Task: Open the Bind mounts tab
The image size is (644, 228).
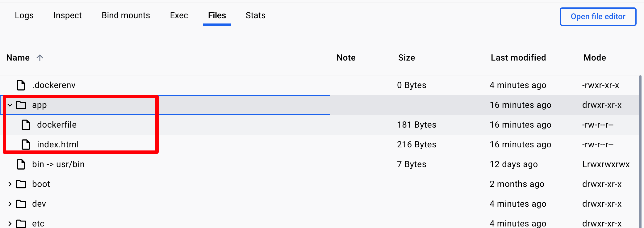Action: (126, 15)
